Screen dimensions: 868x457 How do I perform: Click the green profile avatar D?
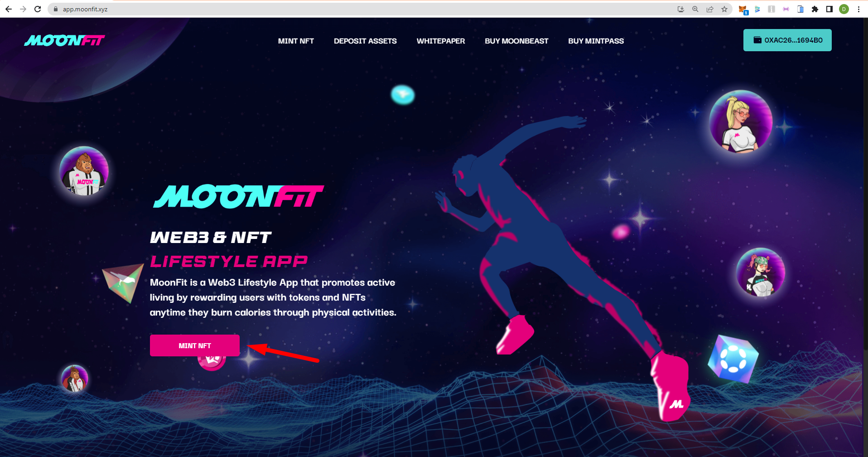[x=844, y=9]
